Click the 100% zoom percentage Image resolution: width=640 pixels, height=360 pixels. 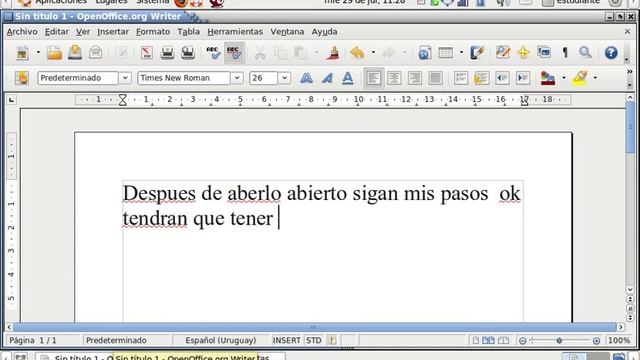click(x=619, y=340)
